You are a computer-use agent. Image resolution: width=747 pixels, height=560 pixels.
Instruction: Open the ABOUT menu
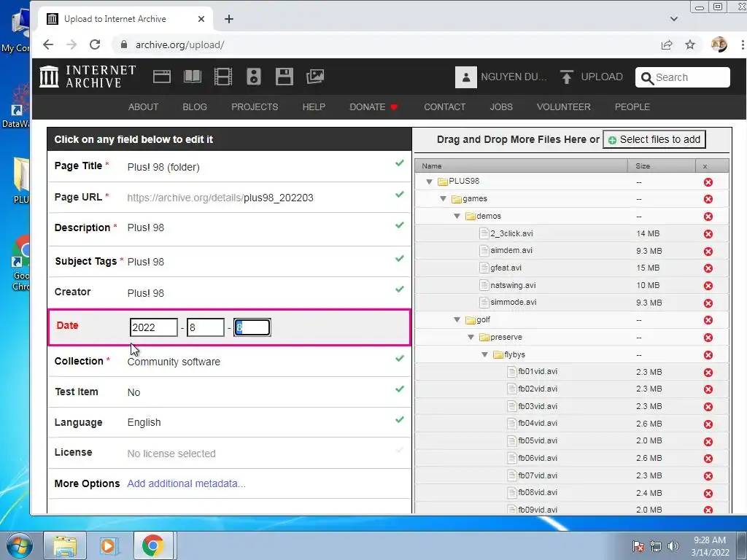143,106
